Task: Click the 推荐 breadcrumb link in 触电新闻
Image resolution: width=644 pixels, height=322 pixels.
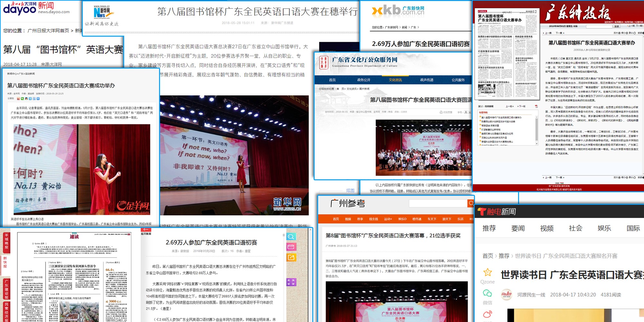Action: [x=504, y=256]
